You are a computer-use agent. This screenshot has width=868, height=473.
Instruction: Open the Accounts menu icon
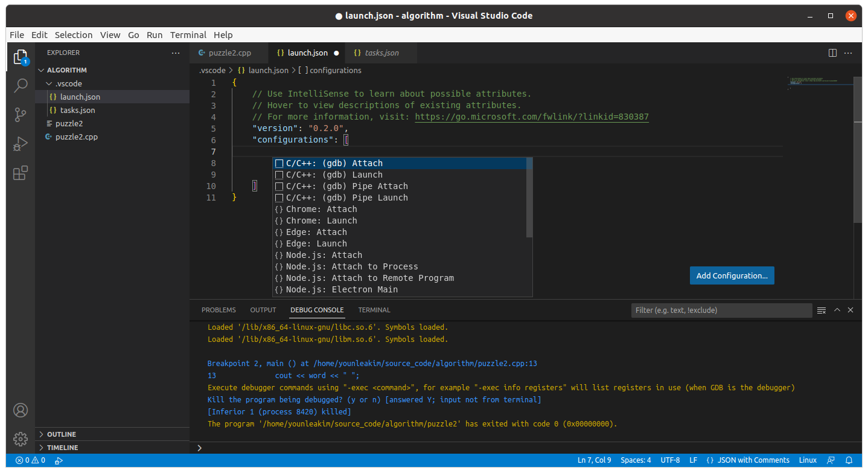(x=21, y=410)
